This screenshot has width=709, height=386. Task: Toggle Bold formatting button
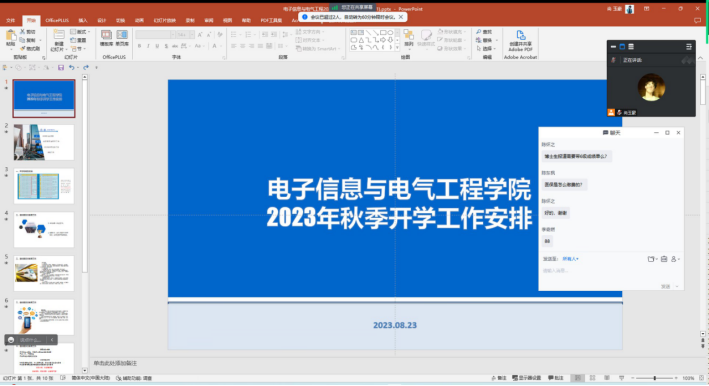[139, 46]
